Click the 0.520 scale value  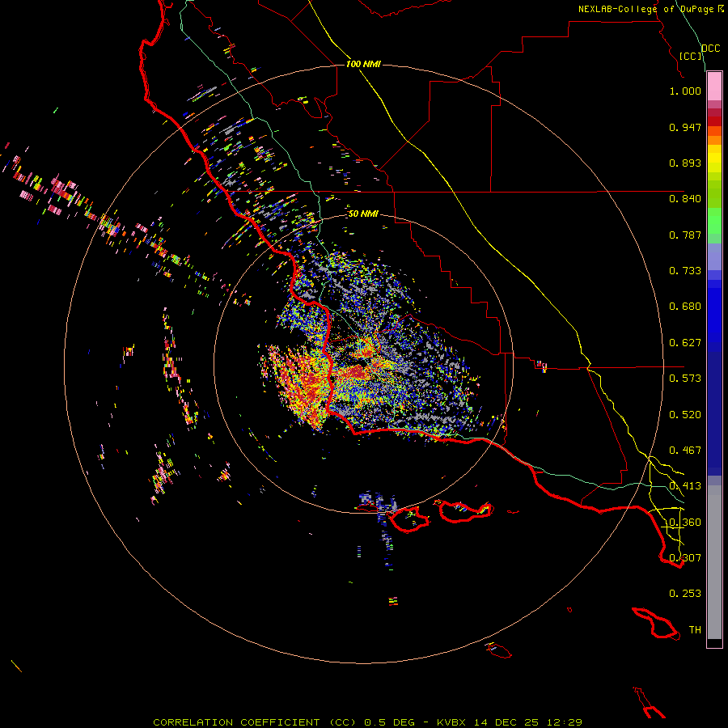pyautogui.click(x=685, y=415)
